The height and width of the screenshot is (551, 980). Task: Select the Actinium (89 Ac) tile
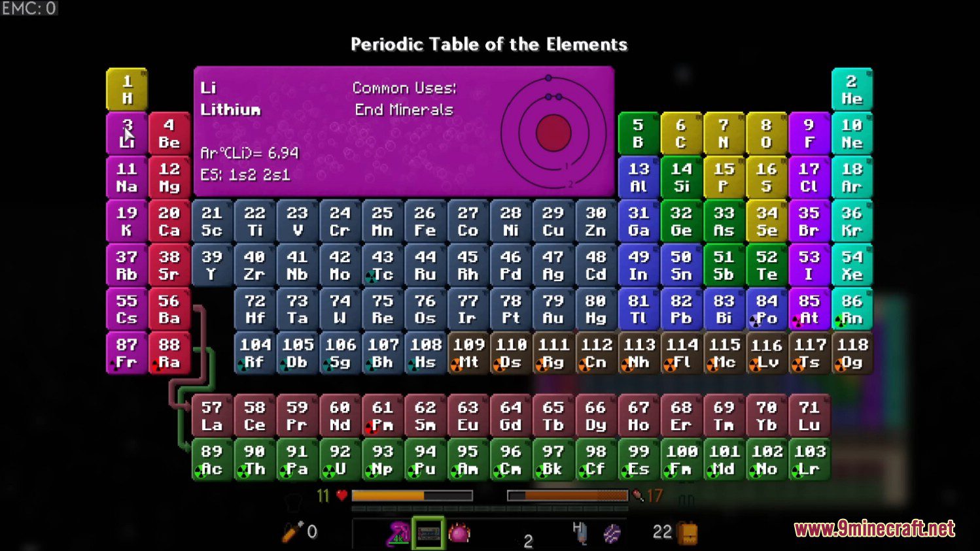pos(212,459)
